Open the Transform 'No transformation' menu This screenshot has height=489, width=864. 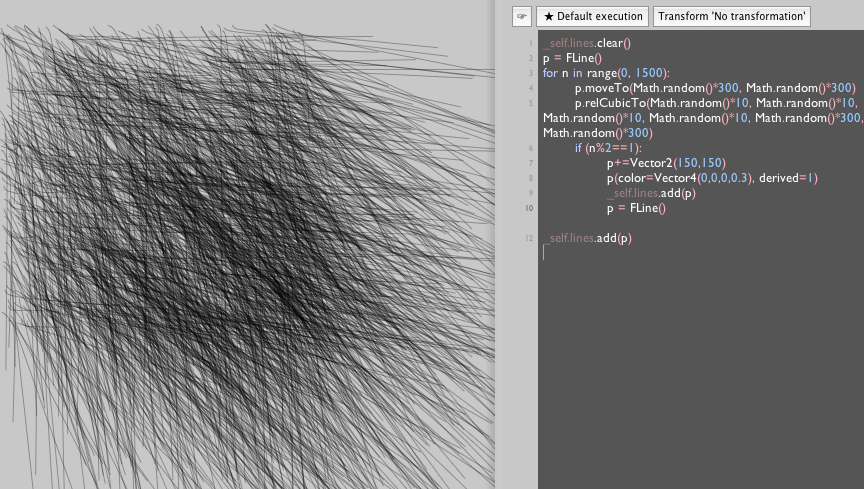pyautogui.click(x=731, y=17)
